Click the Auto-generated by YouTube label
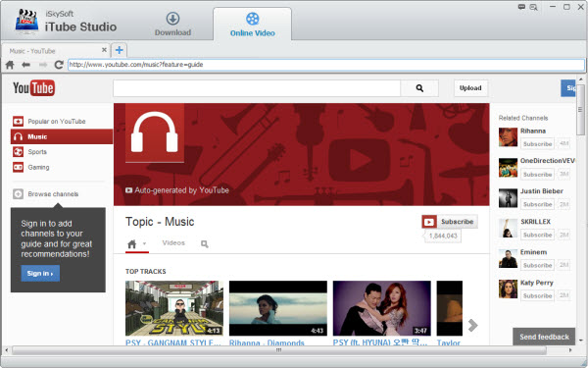Image resolution: width=588 pixels, height=368 pixels. click(x=177, y=190)
